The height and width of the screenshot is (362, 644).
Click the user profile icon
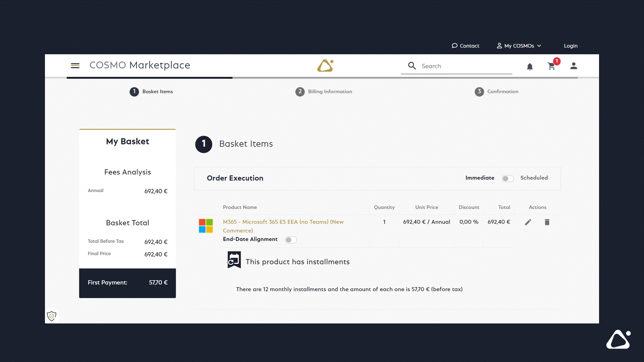[x=573, y=66]
